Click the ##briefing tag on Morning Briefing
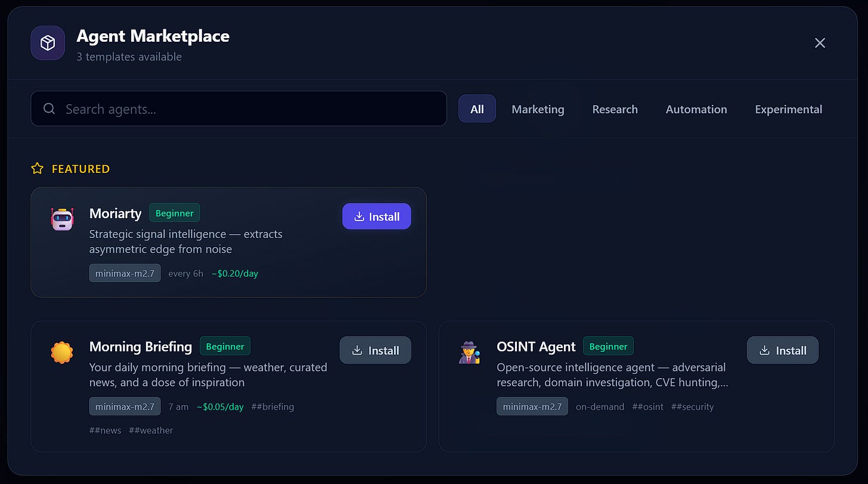The image size is (868, 484). coord(272,407)
